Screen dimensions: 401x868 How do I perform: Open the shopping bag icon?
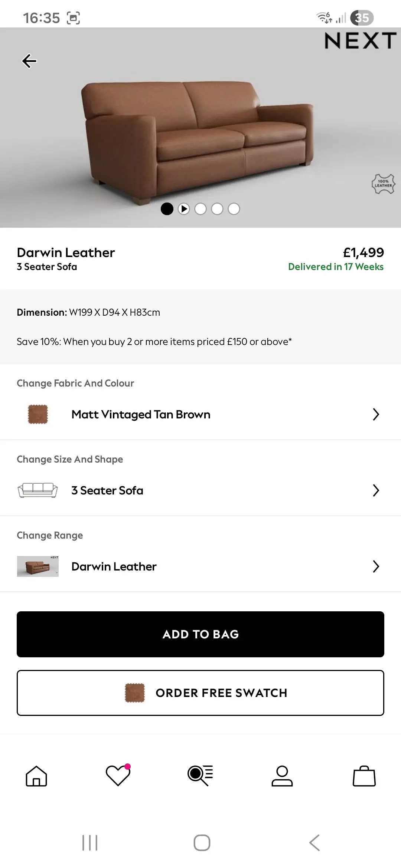click(x=364, y=776)
